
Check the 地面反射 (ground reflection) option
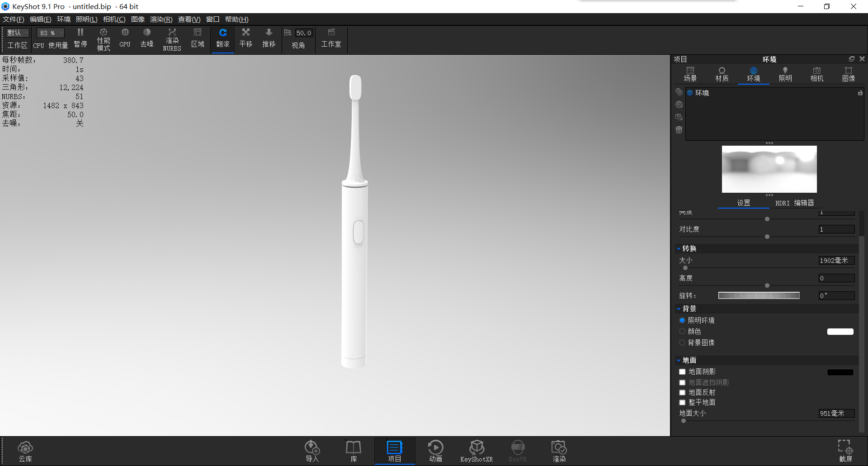pyautogui.click(x=683, y=392)
